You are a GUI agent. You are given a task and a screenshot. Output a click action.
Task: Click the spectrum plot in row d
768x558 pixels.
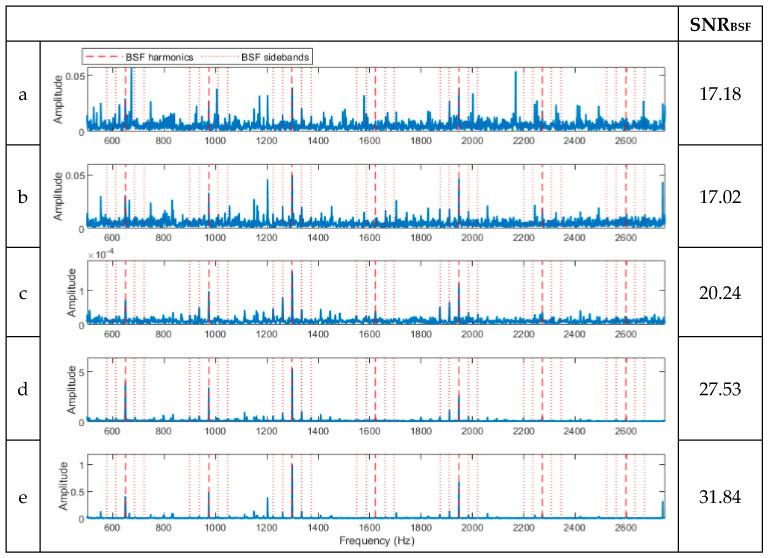click(x=376, y=389)
